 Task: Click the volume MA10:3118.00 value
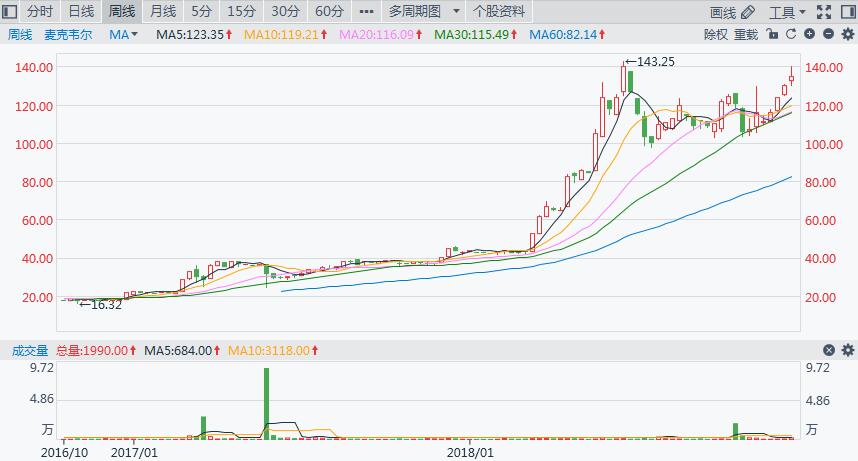pyautogui.click(x=273, y=350)
